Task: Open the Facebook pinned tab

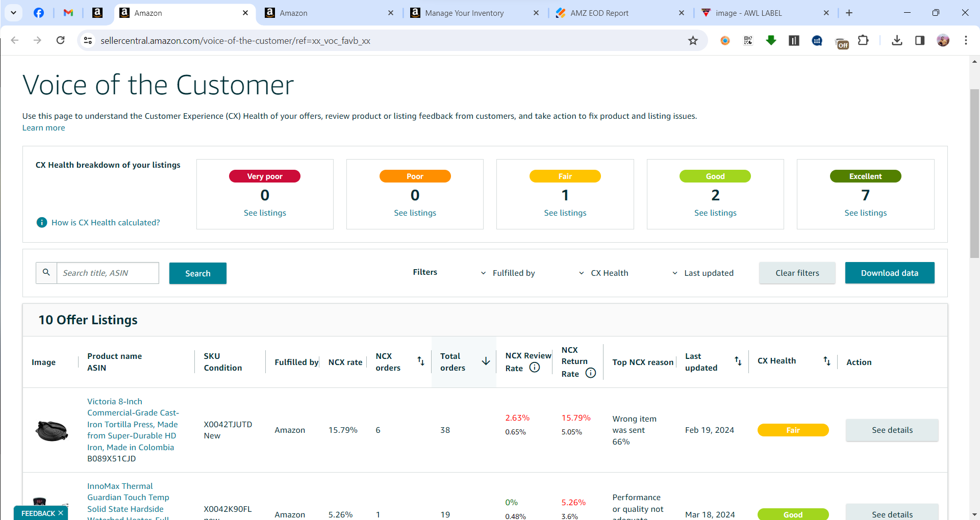Action: (39, 13)
